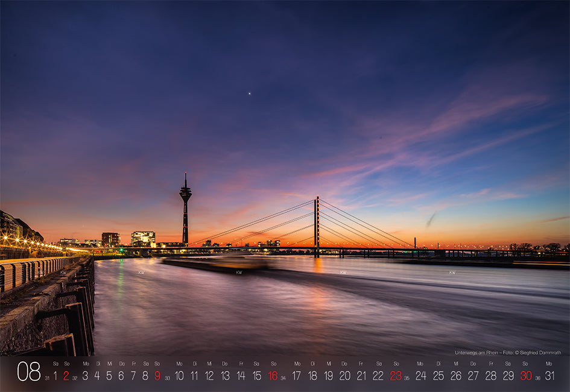Click the week number 35 label
This screenshot has width=570, height=392.
click(x=407, y=379)
